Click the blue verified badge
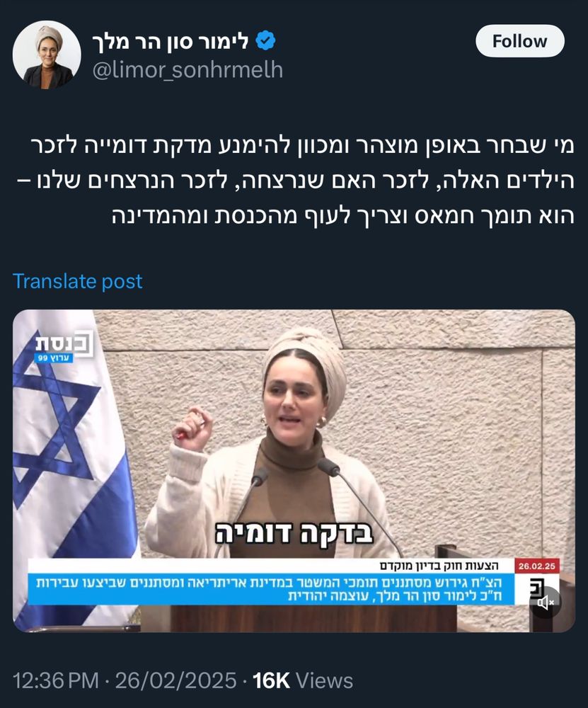 tap(266, 41)
